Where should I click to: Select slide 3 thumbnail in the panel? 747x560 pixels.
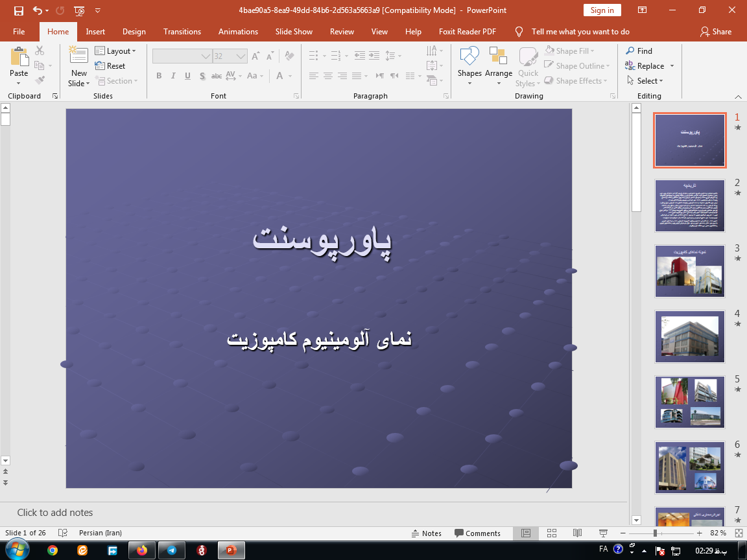tap(689, 271)
